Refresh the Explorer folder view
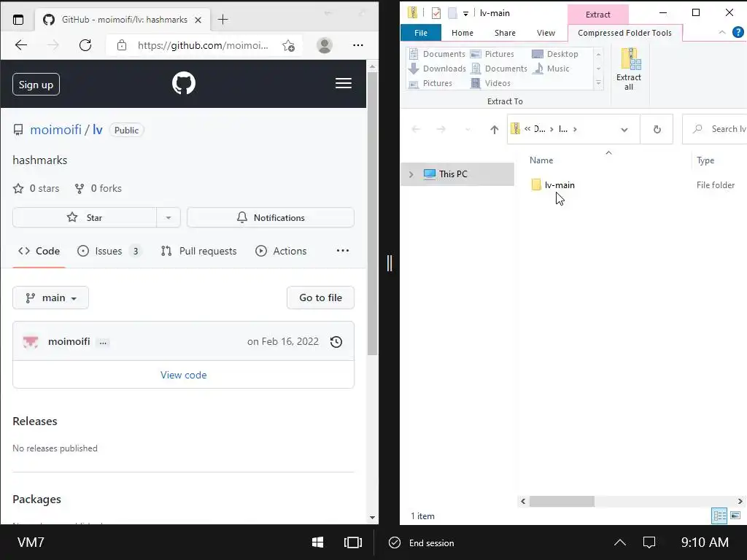747x560 pixels. point(657,129)
